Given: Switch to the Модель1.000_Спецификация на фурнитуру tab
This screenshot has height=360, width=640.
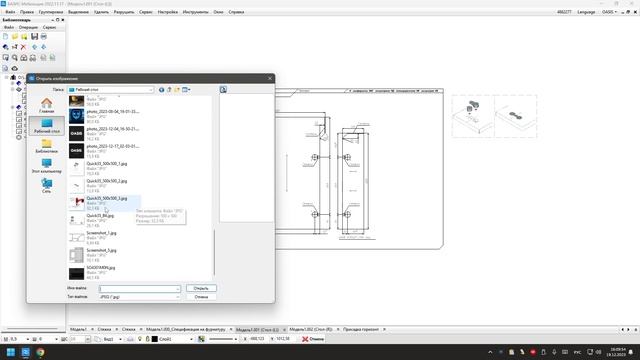Looking at the screenshot, I should pos(186,329).
